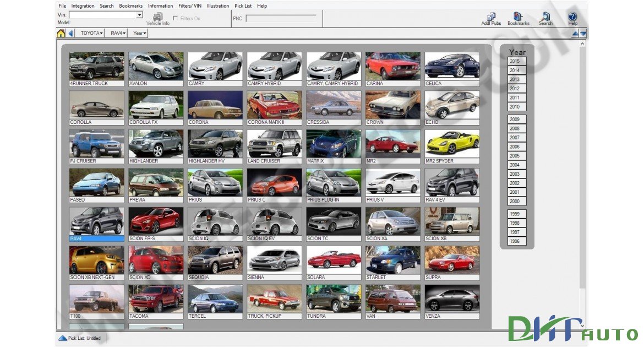Image resolution: width=644 pixels, height=347 pixels.
Task: Select the PRIUS C thumbnail
Action: point(274,186)
